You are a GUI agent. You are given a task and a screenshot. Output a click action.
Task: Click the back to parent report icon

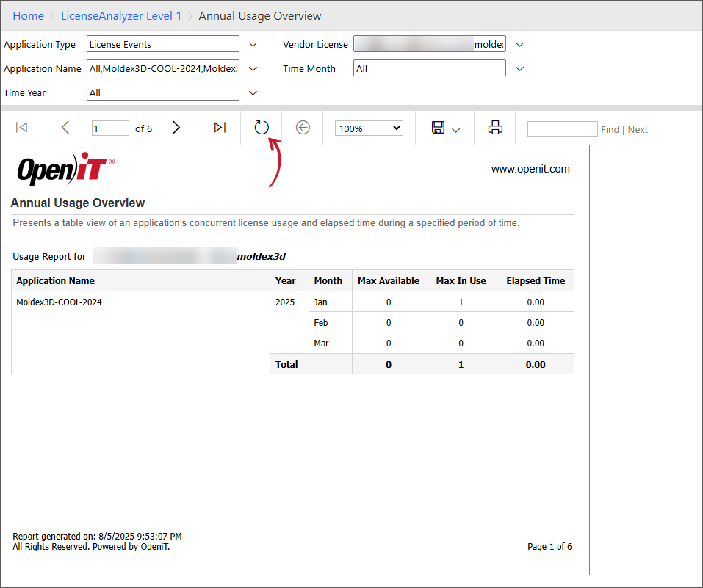(x=303, y=128)
